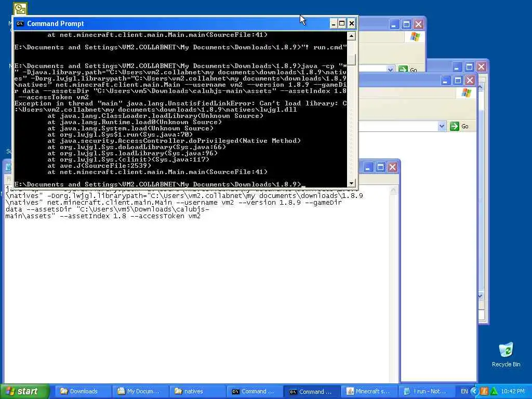The height and width of the screenshot is (399, 532).
Task: Close the front Explorer window with Go button
Action: click(470, 81)
